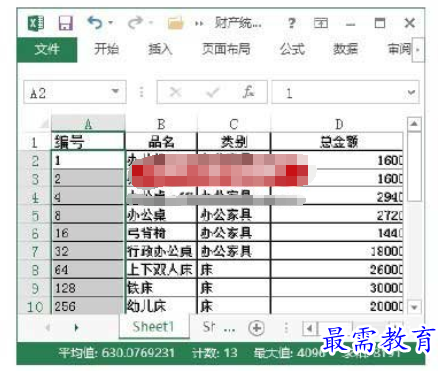Add a new sheet with plus button
This screenshot has width=444, height=371.
256,328
